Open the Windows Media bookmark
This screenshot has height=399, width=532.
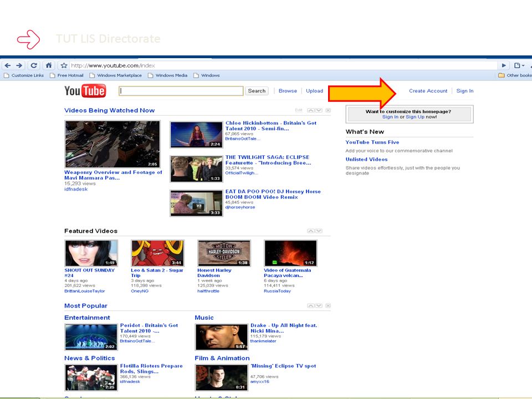point(167,75)
